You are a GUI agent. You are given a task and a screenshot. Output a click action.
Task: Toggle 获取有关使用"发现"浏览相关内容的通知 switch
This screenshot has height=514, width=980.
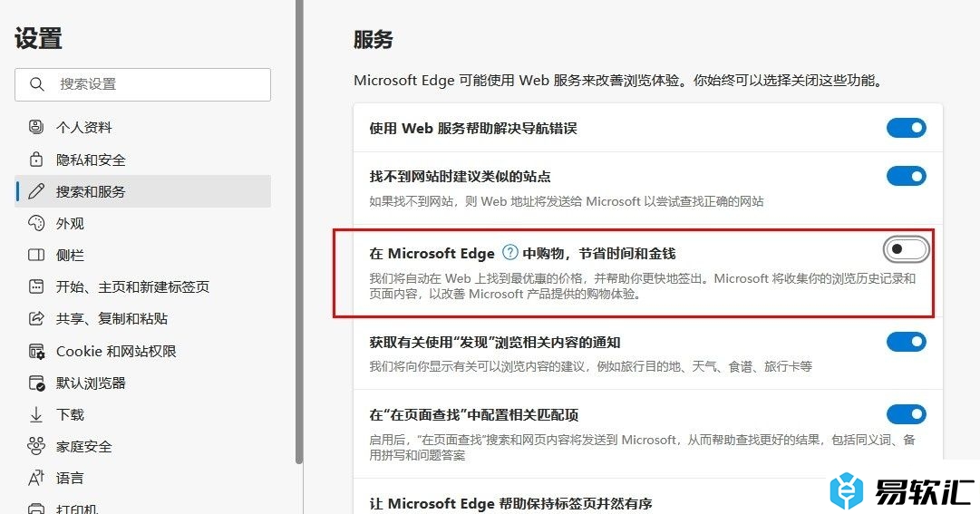tap(906, 342)
